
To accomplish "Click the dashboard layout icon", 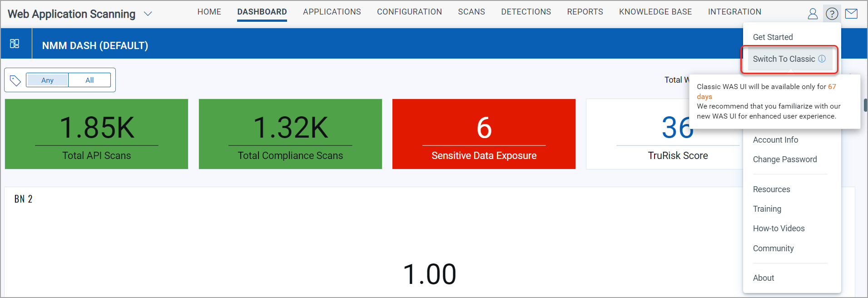I will (15, 44).
